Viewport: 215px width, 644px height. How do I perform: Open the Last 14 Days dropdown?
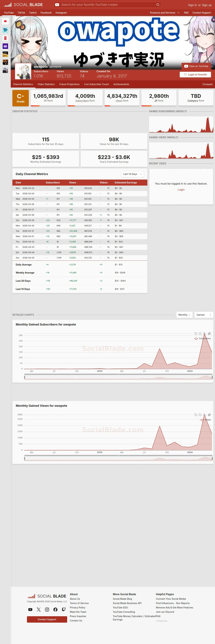(x=132, y=174)
